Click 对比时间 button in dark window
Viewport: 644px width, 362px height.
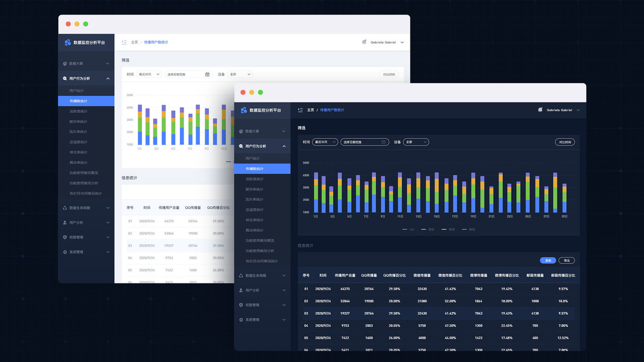[565, 142]
